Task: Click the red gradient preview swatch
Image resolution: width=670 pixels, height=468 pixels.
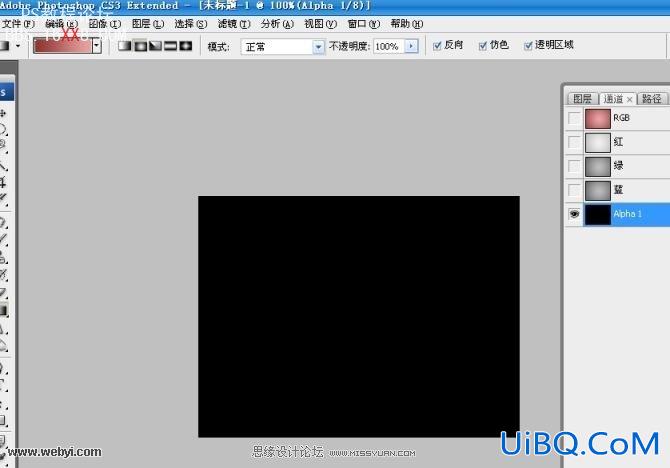Action: coord(63,45)
